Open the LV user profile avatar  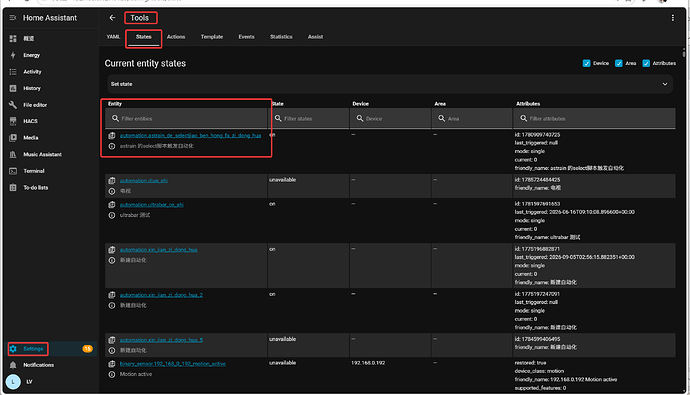(13, 381)
